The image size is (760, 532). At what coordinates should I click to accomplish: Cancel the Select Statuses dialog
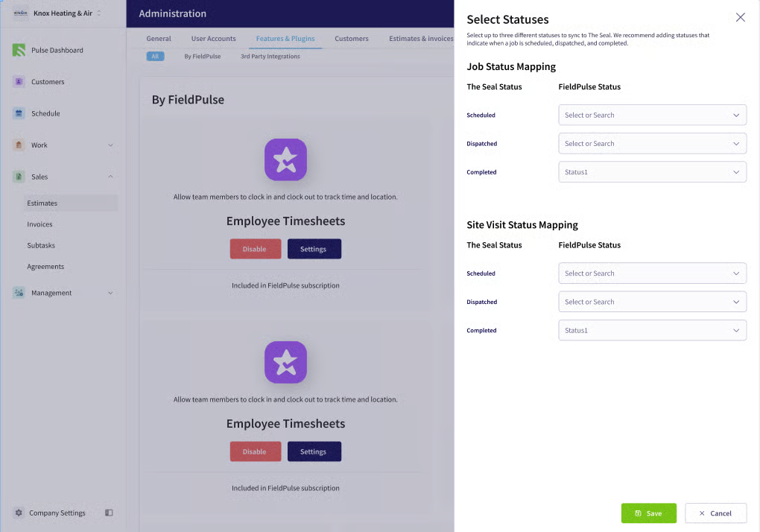(715, 513)
